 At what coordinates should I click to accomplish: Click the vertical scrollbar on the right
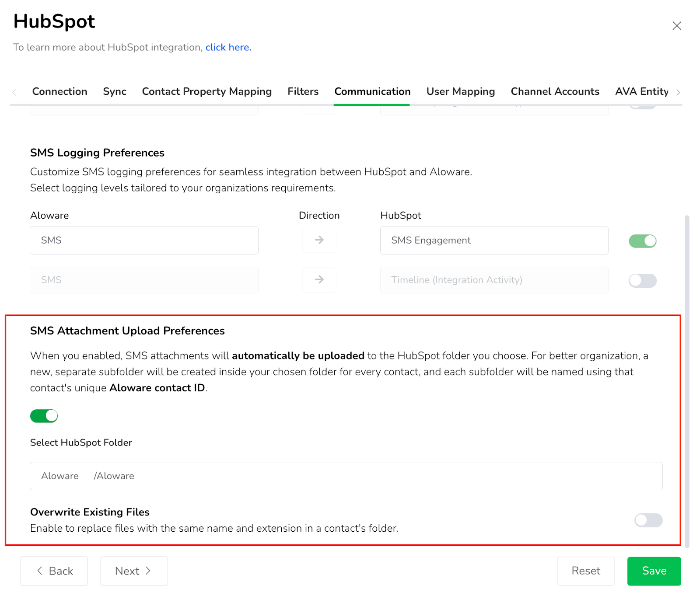[x=687, y=380]
